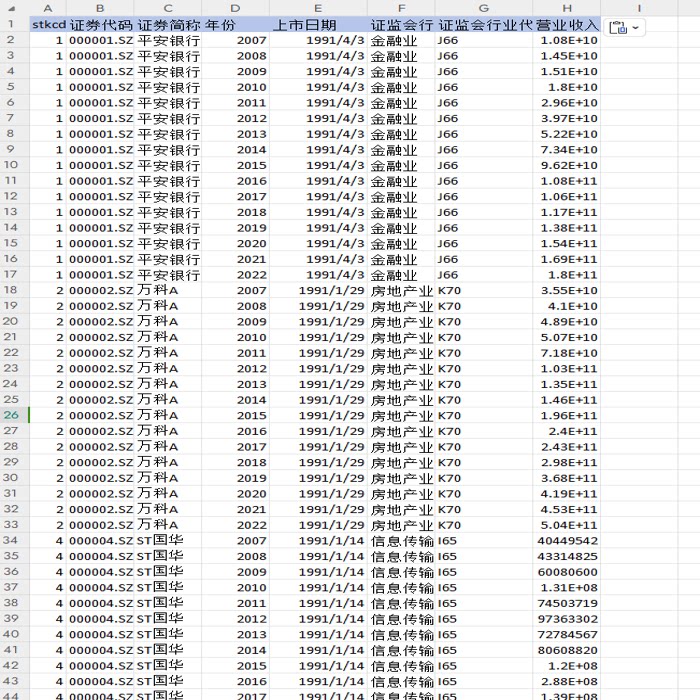This screenshot has height=700, width=700.
Task: Select revenue cell 1.08E+10
Action: click(567, 40)
